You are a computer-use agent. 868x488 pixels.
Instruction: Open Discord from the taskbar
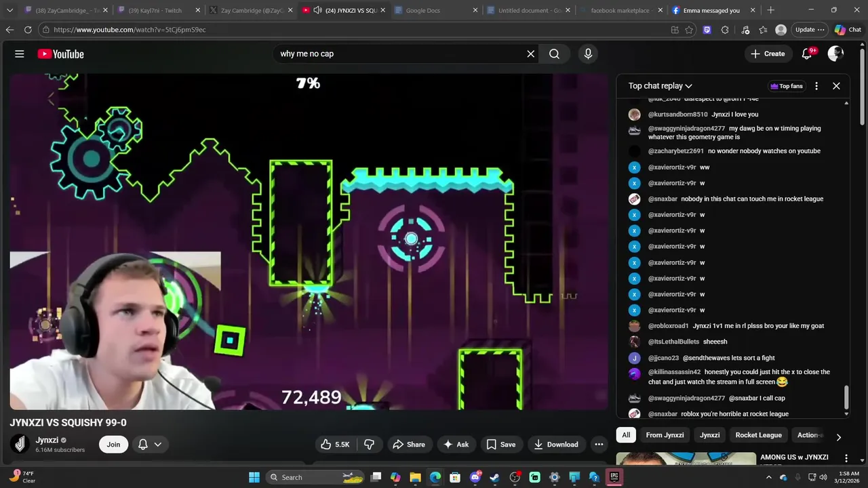click(x=475, y=477)
